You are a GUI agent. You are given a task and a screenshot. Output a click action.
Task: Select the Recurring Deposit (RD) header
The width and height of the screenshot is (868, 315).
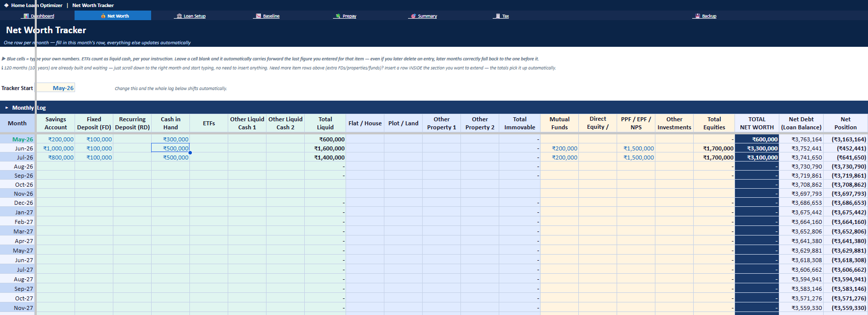point(132,123)
